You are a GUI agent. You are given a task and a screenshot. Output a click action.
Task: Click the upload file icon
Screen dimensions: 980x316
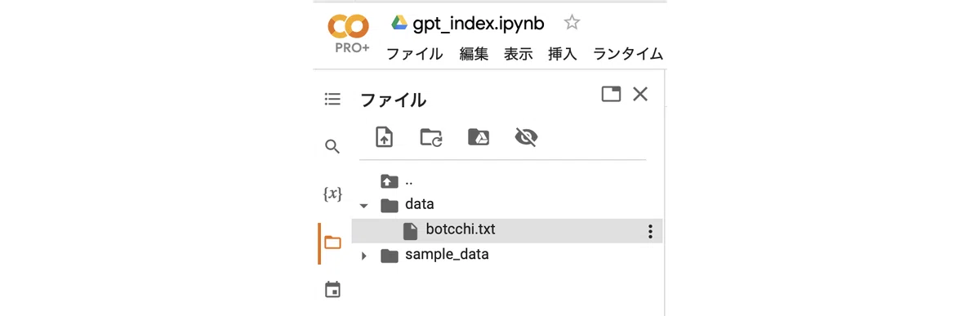[x=384, y=137]
